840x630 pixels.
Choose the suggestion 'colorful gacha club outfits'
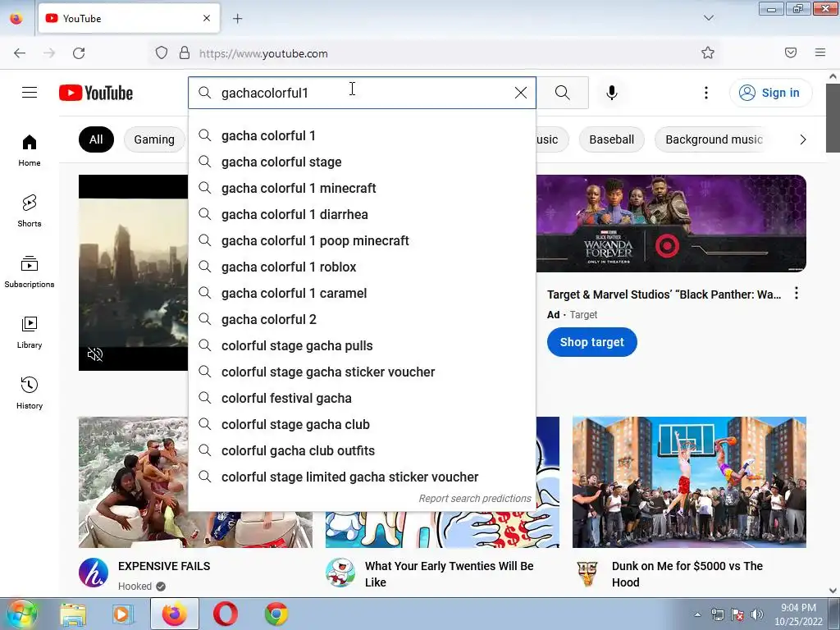(362, 450)
